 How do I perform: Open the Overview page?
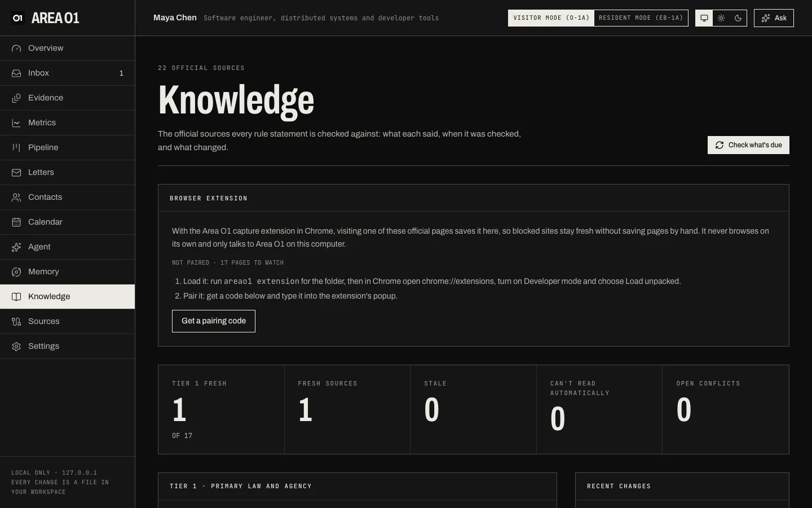click(68, 49)
